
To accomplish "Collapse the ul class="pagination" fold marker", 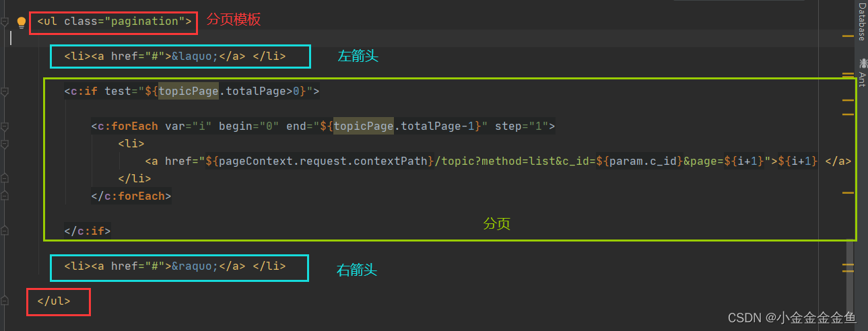I will click(5, 22).
